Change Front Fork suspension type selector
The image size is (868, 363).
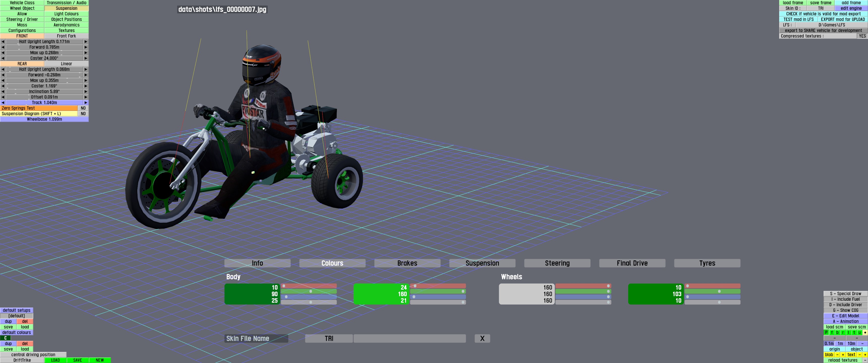(x=66, y=36)
